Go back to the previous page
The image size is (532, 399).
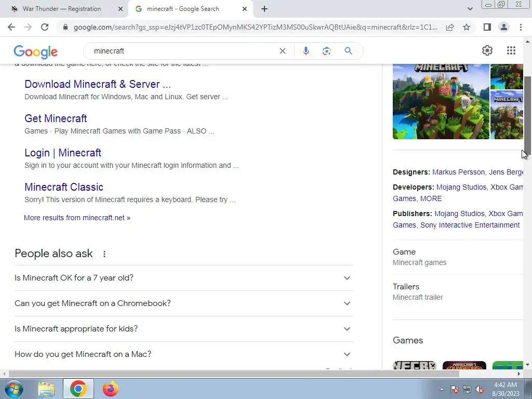click(x=11, y=27)
